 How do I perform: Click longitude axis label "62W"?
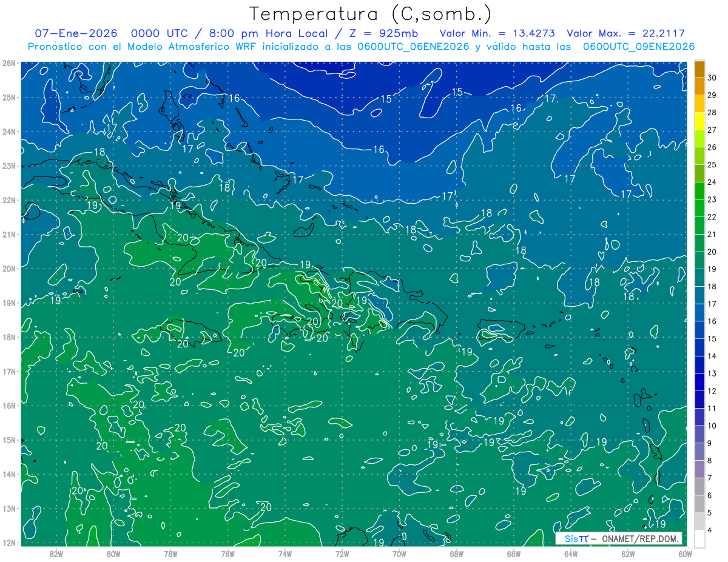tap(628, 553)
